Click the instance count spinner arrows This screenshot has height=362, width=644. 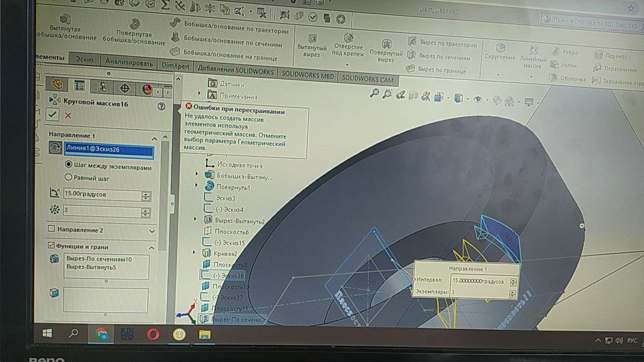point(145,213)
